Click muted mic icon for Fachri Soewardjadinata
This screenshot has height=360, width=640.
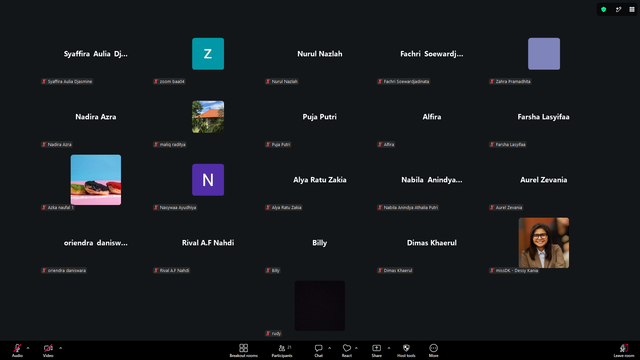point(380,82)
